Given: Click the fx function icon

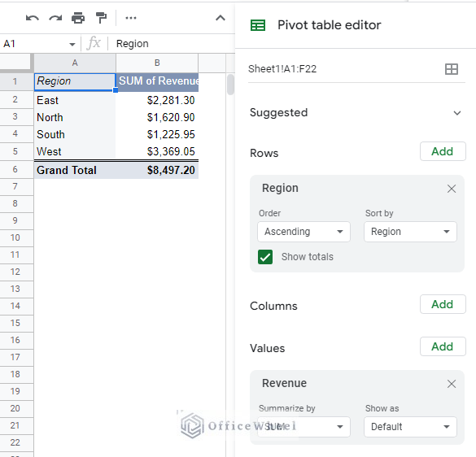Looking at the screenshot, I should point(94,43).
